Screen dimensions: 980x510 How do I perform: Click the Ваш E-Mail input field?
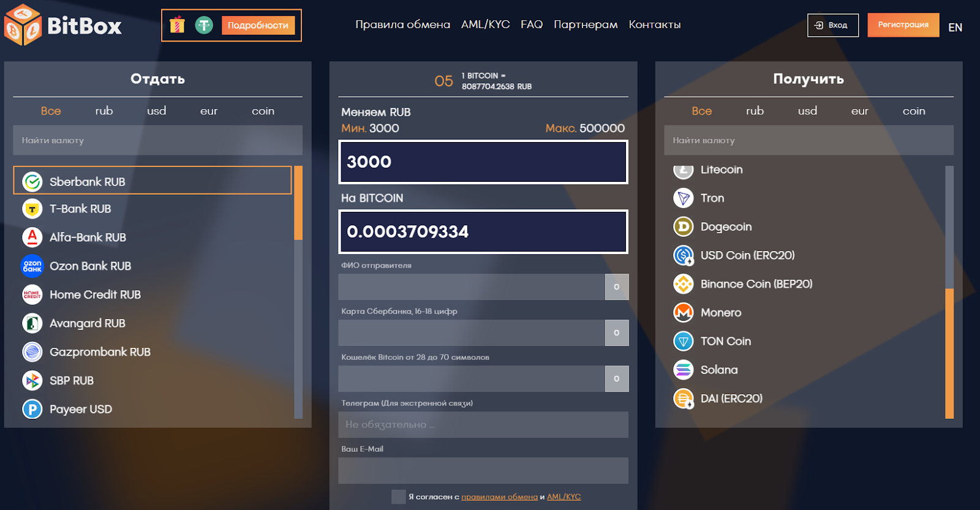tap(483, 470)
